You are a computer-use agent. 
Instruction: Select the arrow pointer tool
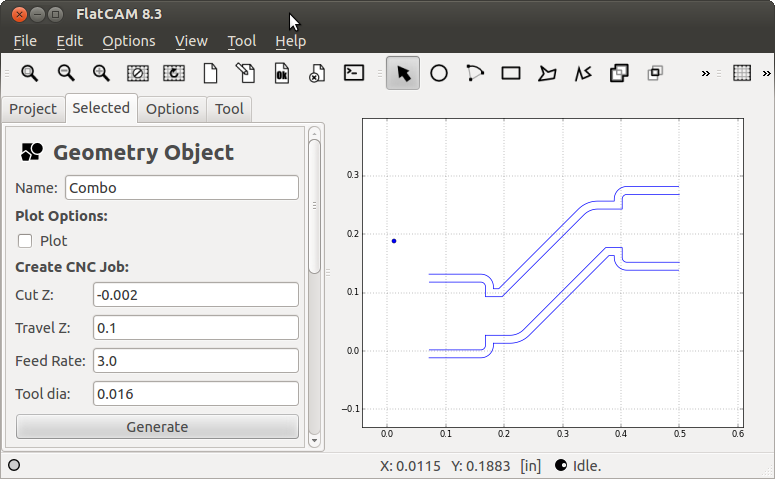[x=403, y=73]
